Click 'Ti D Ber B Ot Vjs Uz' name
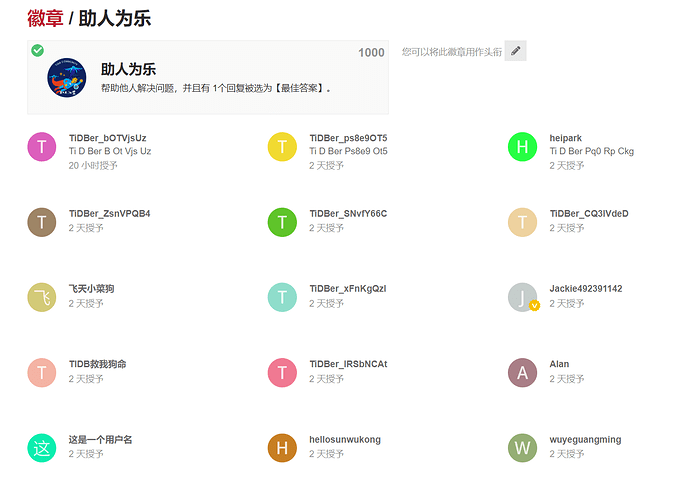The height and width of the screenshot is (485, 690). pos(110,151)
